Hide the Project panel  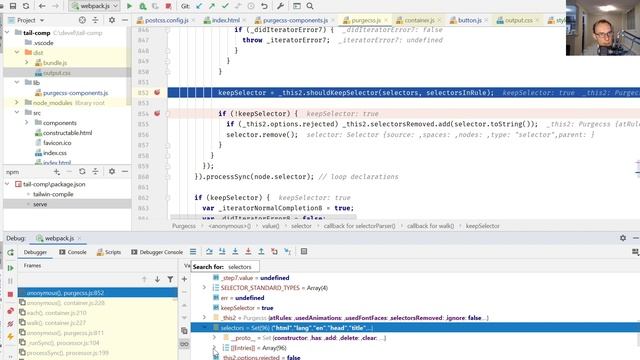click(125, 20)
